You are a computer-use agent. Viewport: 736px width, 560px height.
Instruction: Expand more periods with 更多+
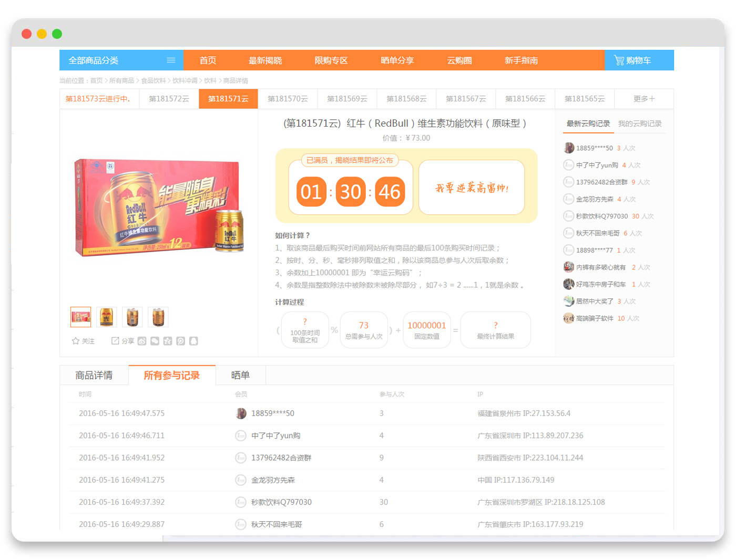(644, 99)
